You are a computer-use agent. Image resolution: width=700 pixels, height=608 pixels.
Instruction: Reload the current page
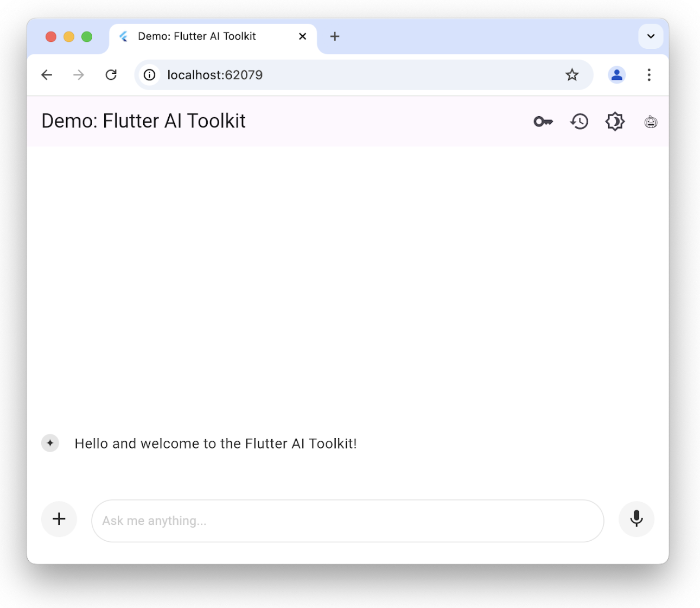111,75
